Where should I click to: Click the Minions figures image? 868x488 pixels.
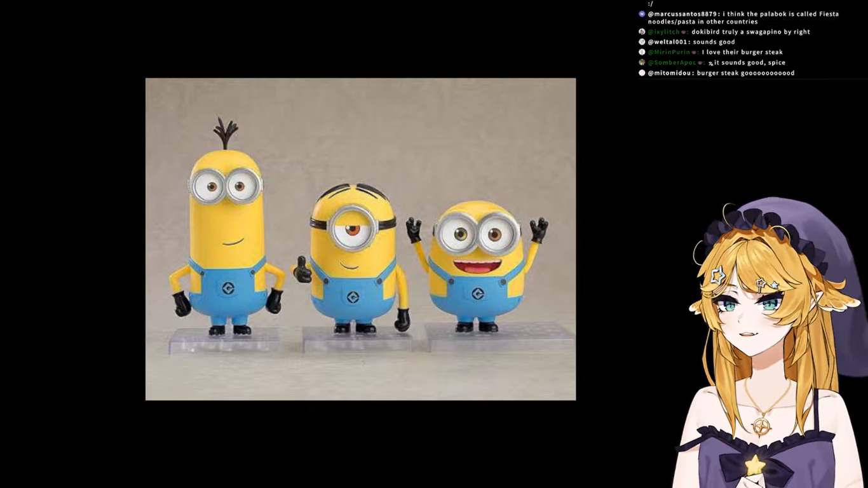click(360, 239)
